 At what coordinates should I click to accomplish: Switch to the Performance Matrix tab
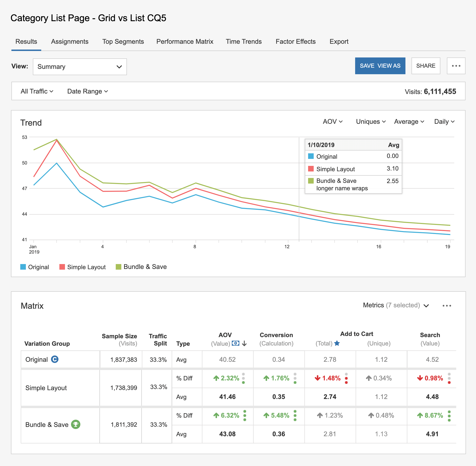pos(185,41)
